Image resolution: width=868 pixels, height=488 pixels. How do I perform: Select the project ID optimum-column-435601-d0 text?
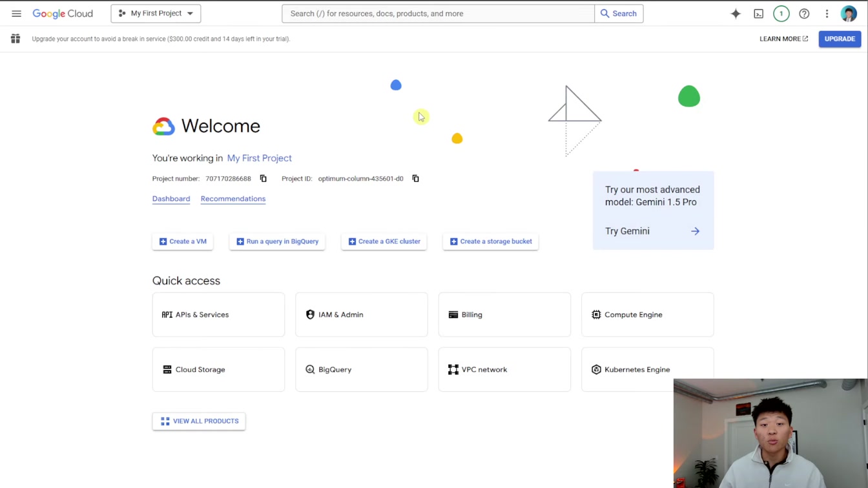point(360,179)
